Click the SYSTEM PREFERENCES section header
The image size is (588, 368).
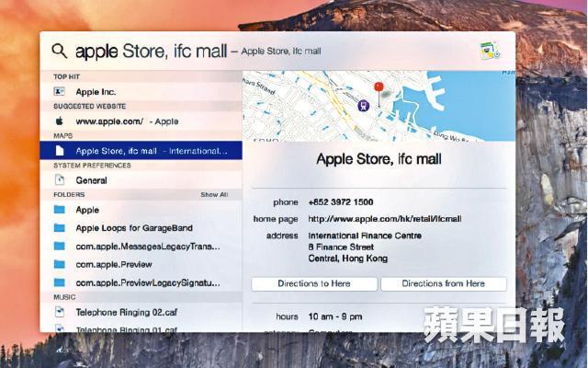[x=92, y=166]
